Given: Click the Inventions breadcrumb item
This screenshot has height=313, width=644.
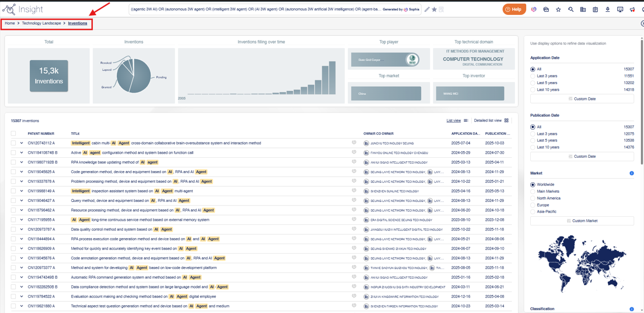Looking at the screenshot, I should pos(77,23).
